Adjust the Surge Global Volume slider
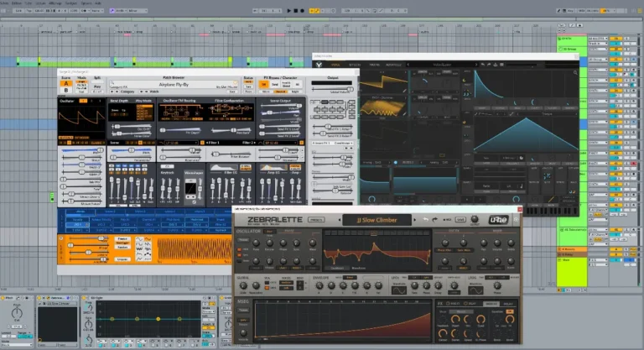The width and height of the screenshot is (644, 350). pos(333,89)
